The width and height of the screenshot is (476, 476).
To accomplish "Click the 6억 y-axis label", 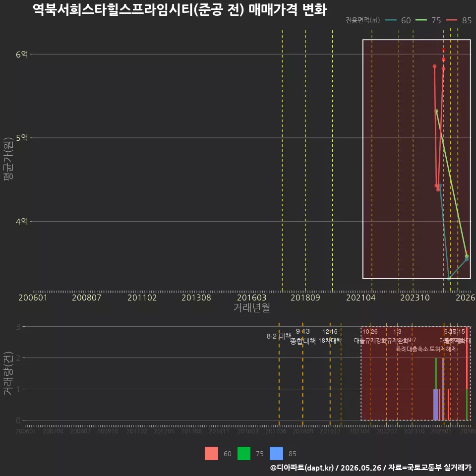I will [x=22, y=55].
